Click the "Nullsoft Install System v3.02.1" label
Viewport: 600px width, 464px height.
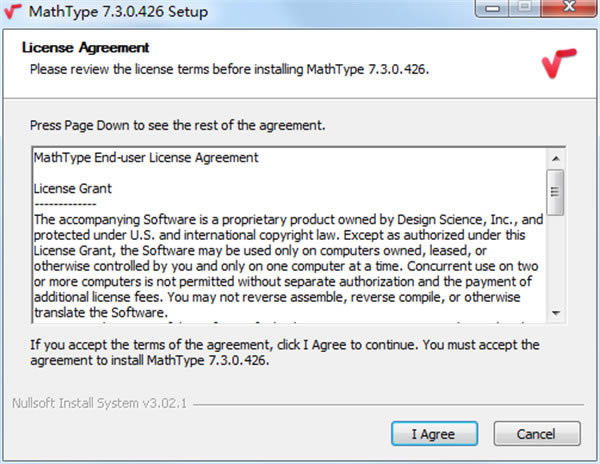tap(99, 404)
